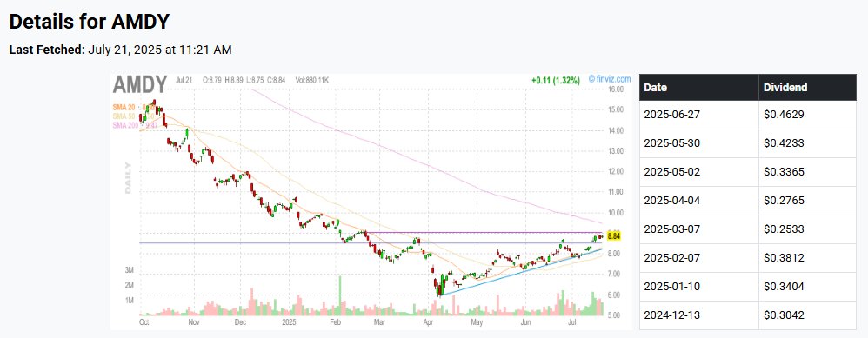Click the +0.11 (1.32%) change label
This screenshot has height=338, width=868.
pos(555,81)
